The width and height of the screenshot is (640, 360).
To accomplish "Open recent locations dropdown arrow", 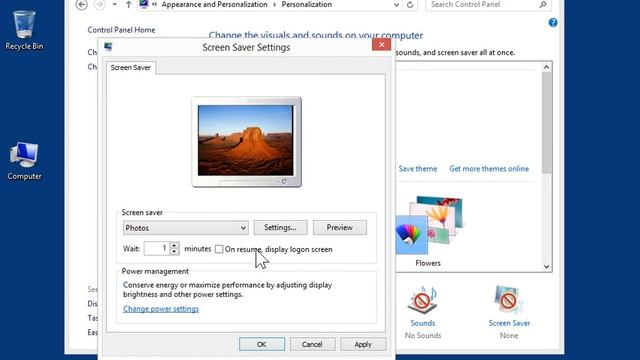I will click(x=115, y=4).
